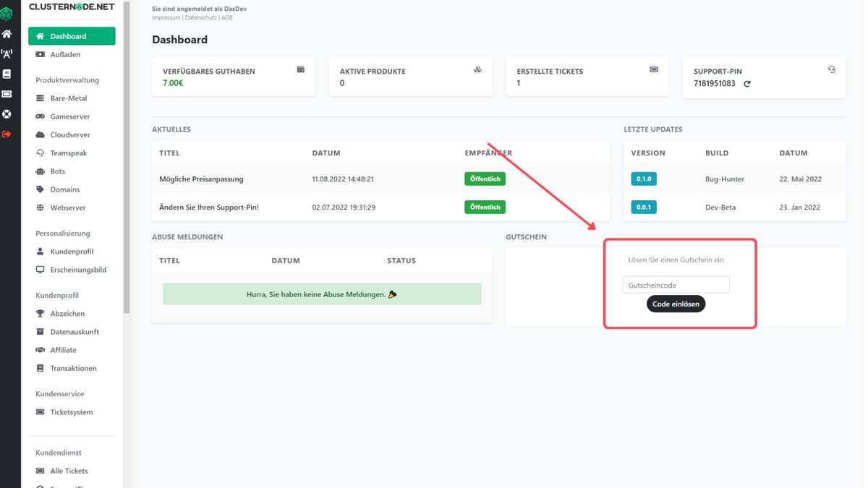The width and height of the screenshot is (868, 488).
Task: Click the 0.0.1 version badge
Action: click(644, 207)
